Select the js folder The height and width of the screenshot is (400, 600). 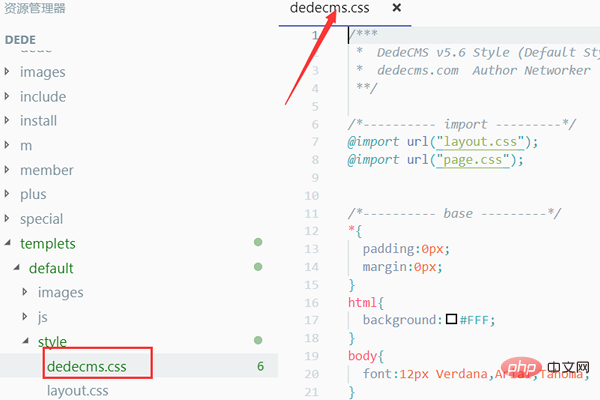point(43,317)
